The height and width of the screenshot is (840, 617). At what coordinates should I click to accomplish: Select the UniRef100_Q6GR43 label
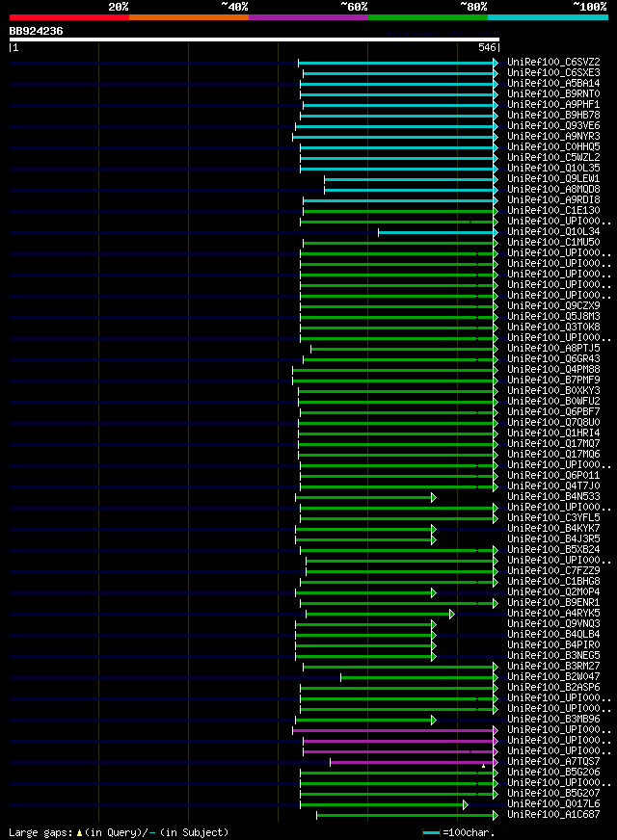tap(553, 359)
